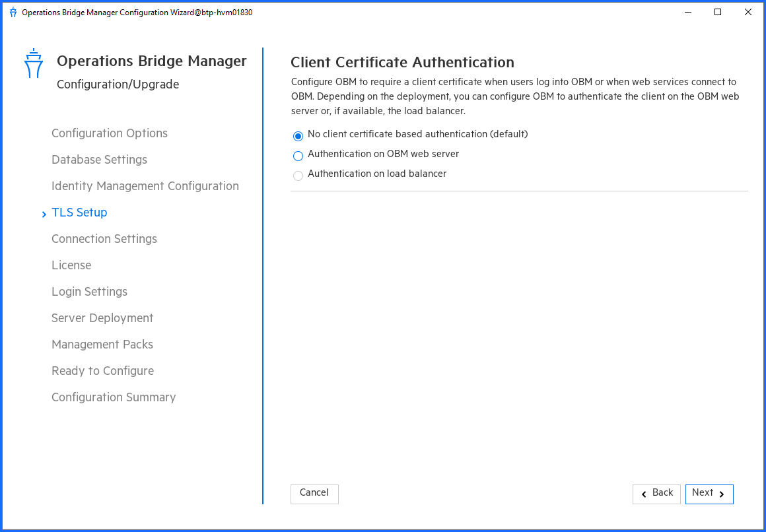The image size is (766, 532).
Task: Navigate to Login Settings step
Action: (89, 292)
